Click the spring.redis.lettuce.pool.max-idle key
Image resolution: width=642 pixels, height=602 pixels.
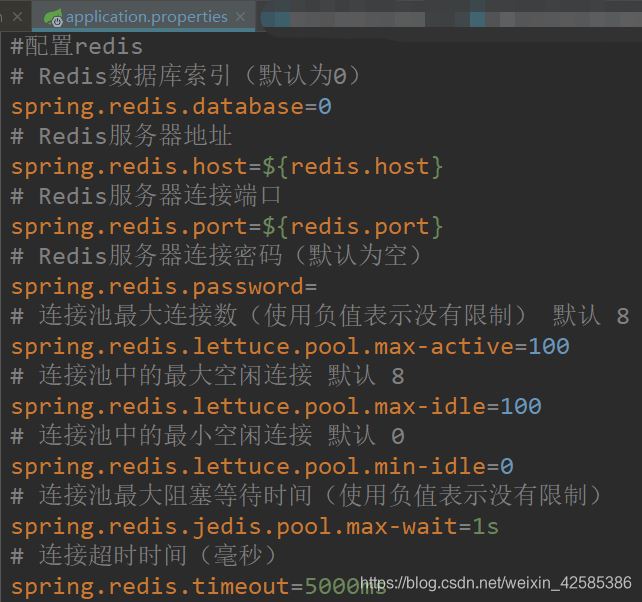(247, 407)
